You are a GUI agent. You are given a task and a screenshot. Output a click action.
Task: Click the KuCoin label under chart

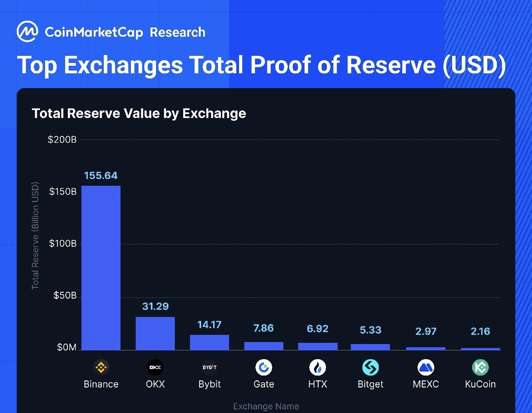click(480, 384)
